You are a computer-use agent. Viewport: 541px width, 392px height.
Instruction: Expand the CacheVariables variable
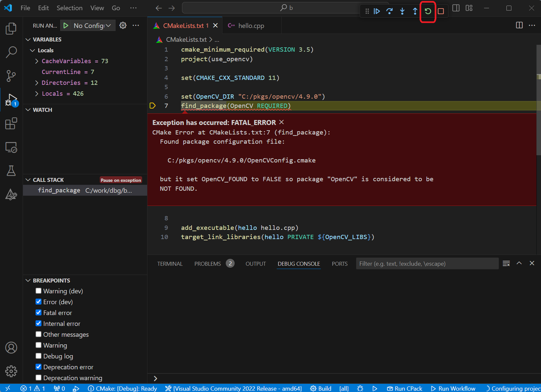coord(36,61)
